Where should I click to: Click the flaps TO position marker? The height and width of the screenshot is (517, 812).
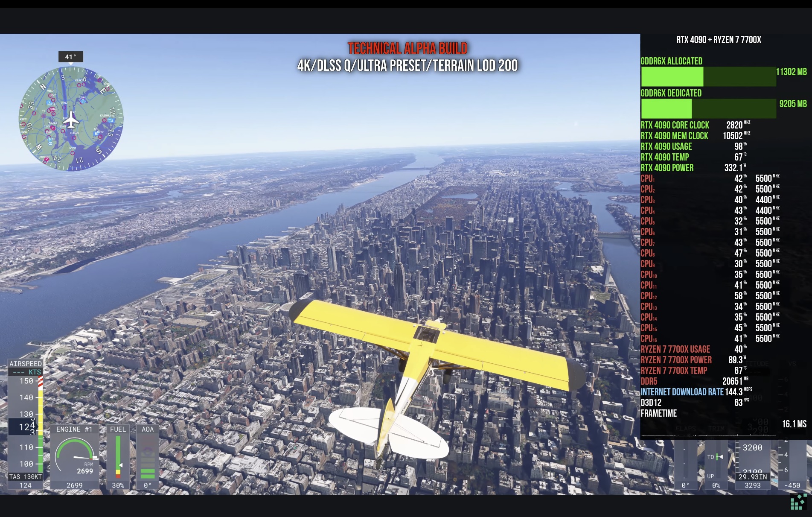click(x=719, y=457)
